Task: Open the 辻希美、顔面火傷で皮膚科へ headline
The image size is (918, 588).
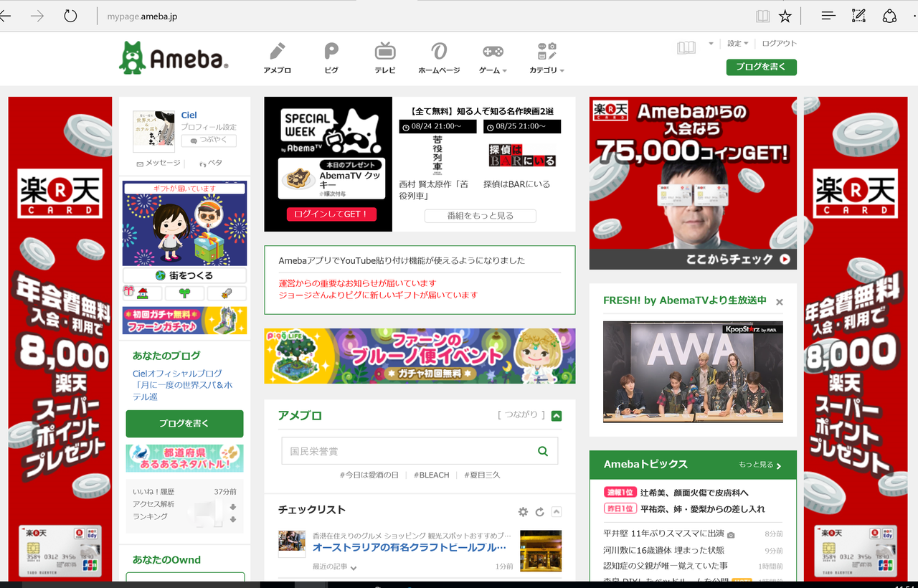Action: tap(694, 493)
